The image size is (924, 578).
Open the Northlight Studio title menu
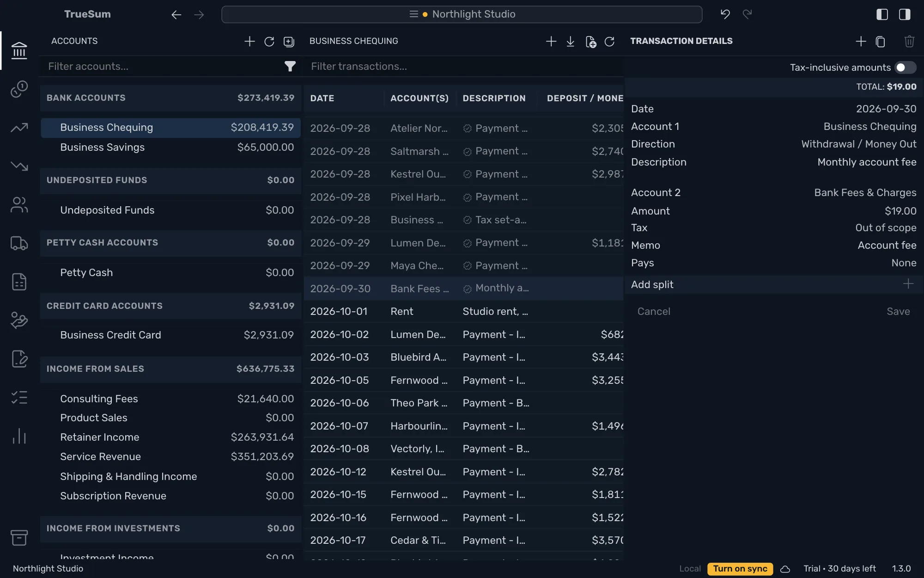point(462,14)
